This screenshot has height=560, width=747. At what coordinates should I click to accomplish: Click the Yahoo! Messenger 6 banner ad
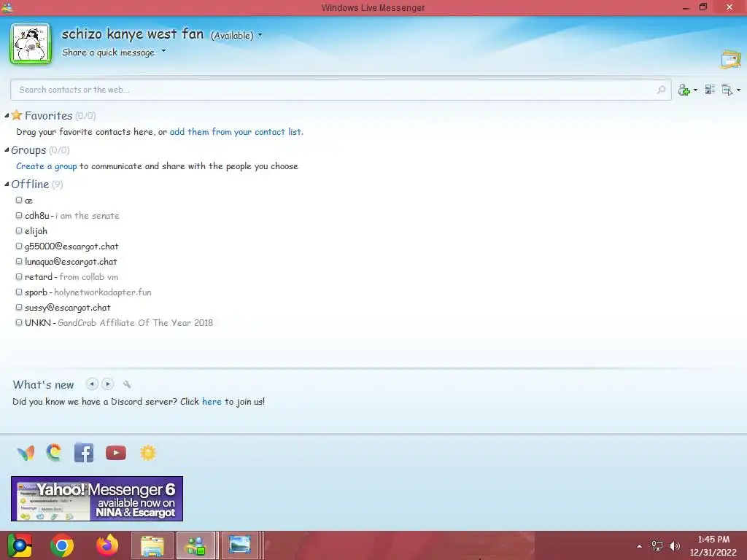(97, 499)
